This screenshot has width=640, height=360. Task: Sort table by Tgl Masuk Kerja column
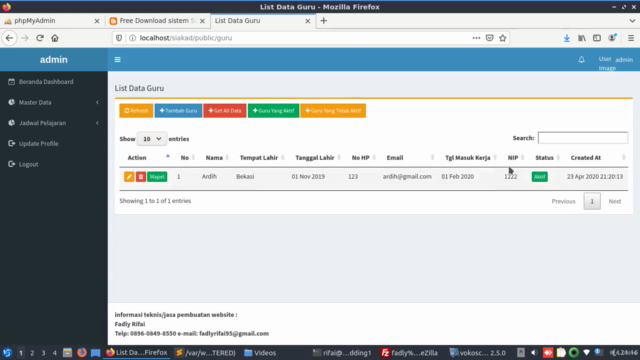468,158
